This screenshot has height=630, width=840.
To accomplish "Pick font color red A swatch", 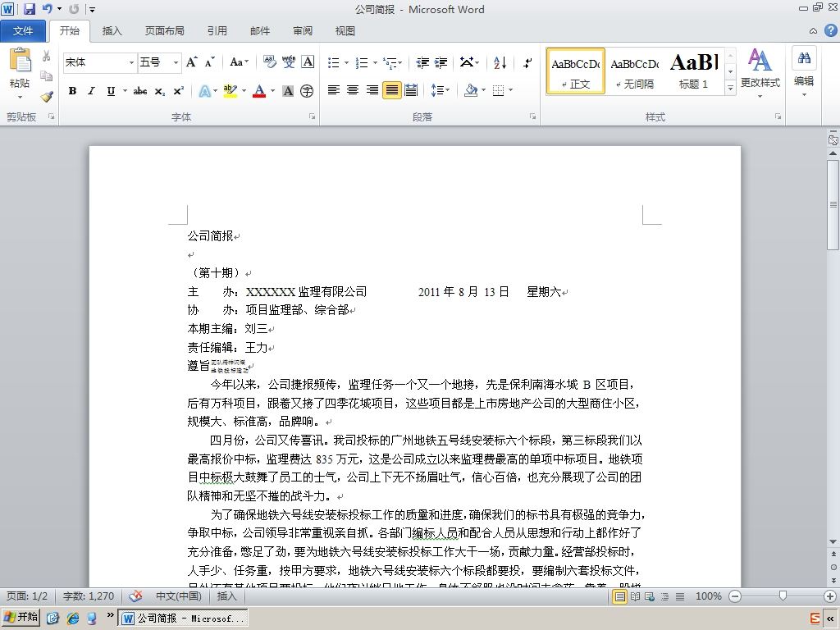I will [x=259, y=91].
